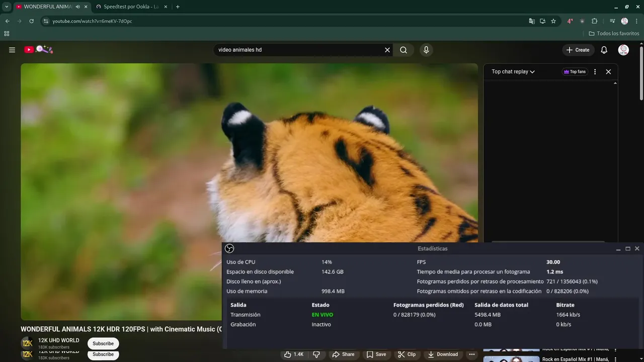Like the video with thumbs up
Image resolution: width=644 pixels, height=362 pixels.
click(294, 354)
